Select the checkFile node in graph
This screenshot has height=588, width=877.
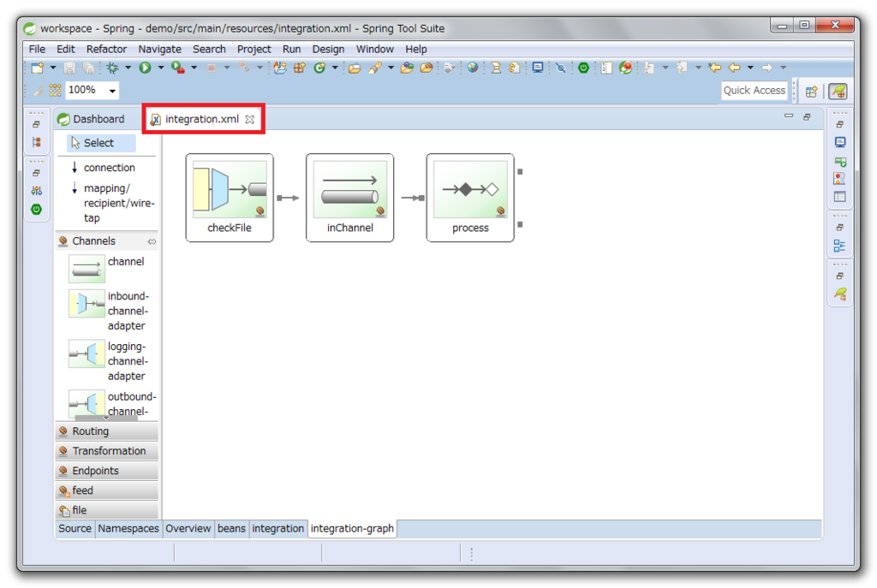(230, 198)
